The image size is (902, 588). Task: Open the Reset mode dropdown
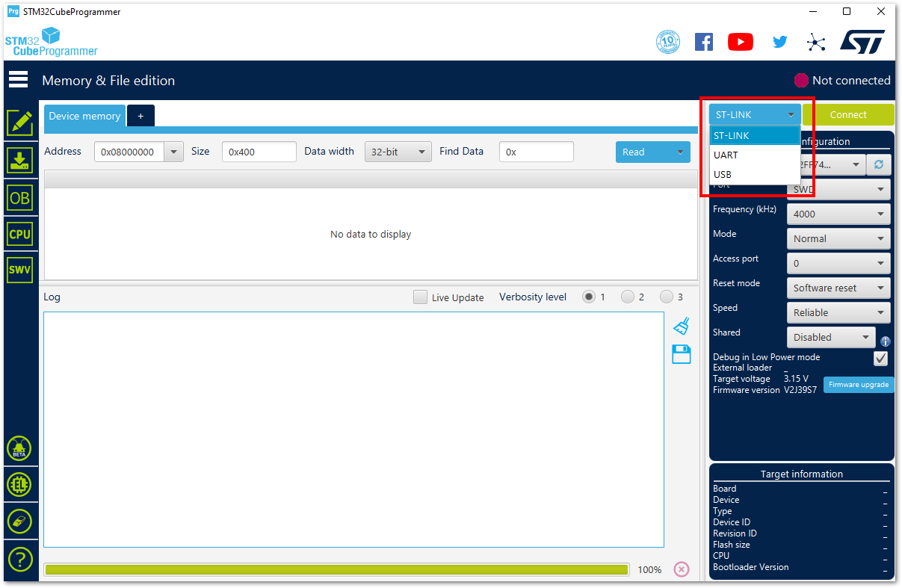pos(838,288)
